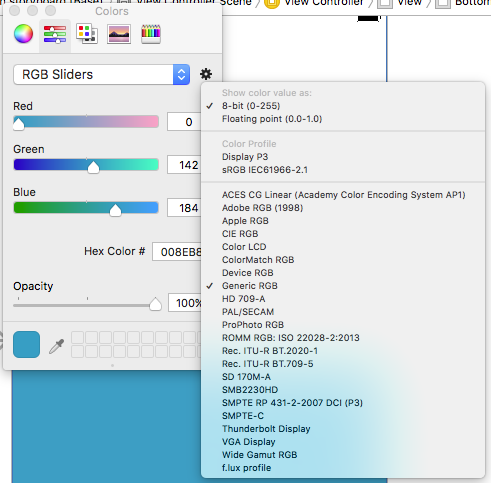Choose ProPhoto RGB profile
This screenshot has width=491, height=483.
(343, 325)
